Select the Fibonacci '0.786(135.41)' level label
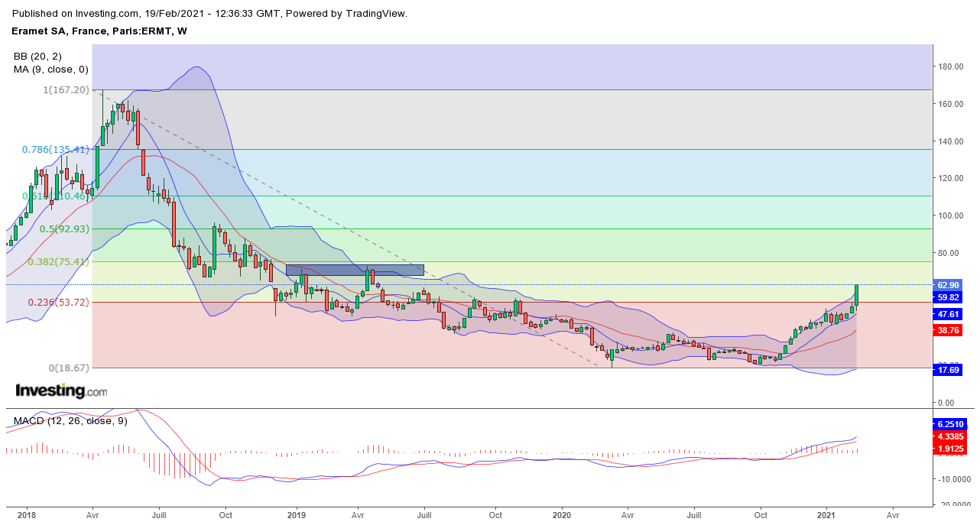This screenshot has width=980, height=525. pos(56,150)
